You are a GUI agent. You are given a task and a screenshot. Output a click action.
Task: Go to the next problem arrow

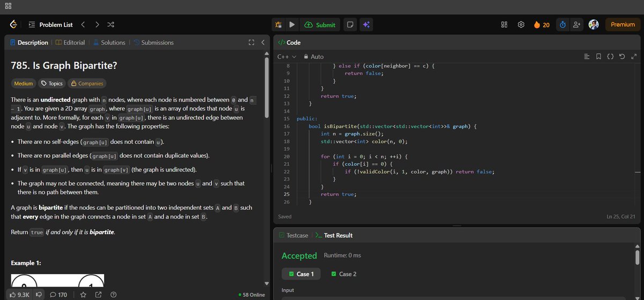tap(97, 25)
